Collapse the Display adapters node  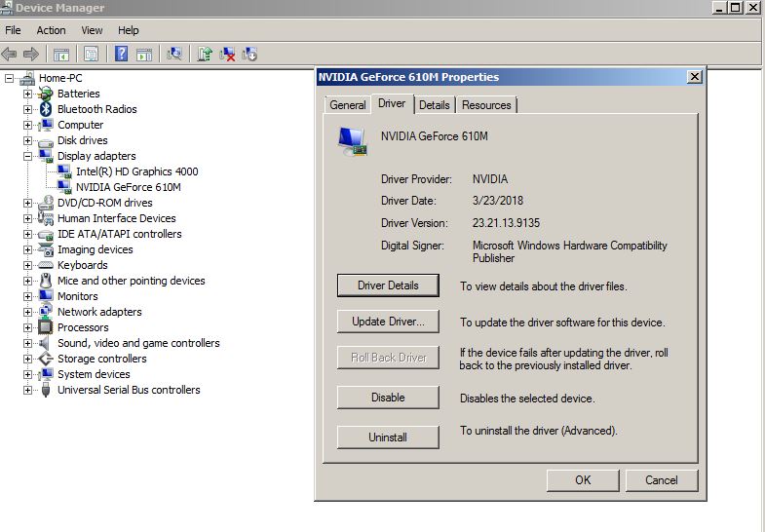(27, 157)
